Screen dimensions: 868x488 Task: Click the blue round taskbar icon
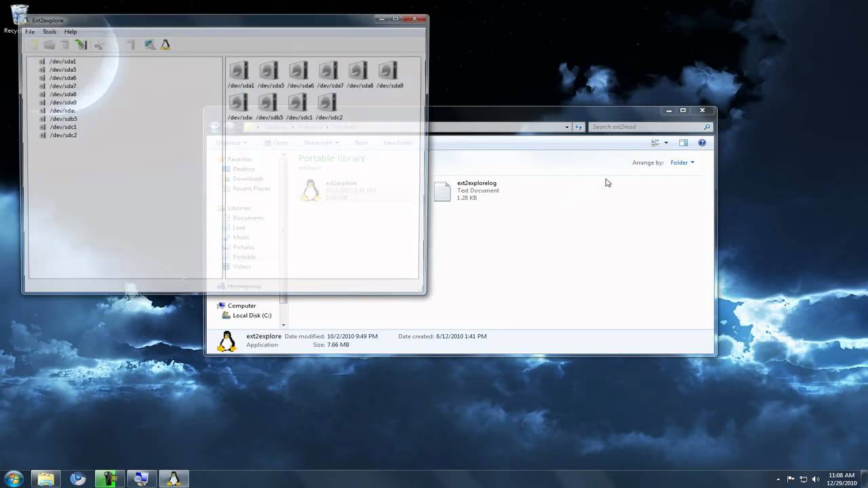pyautogui.click(x=78, y=479)
